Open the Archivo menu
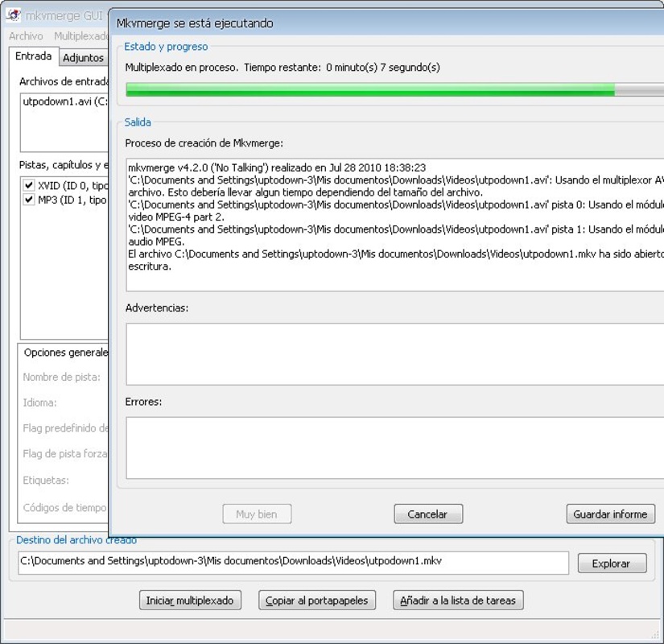 26,36
